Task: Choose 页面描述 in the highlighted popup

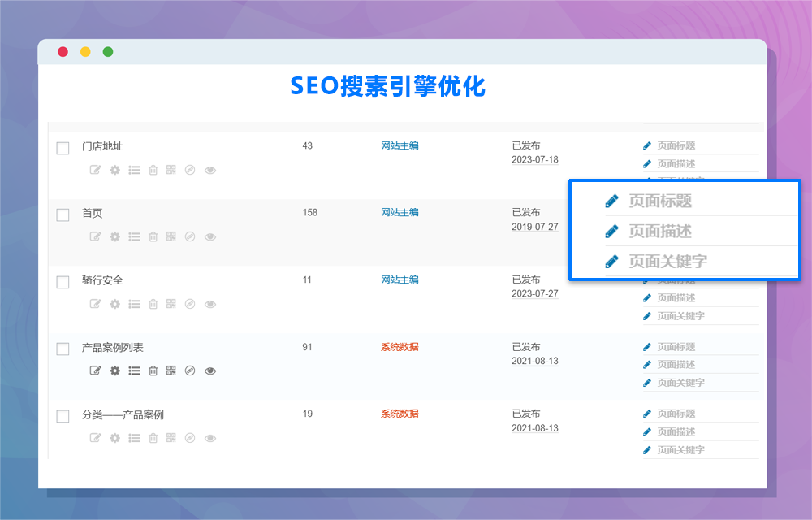Action: point(659,231)
